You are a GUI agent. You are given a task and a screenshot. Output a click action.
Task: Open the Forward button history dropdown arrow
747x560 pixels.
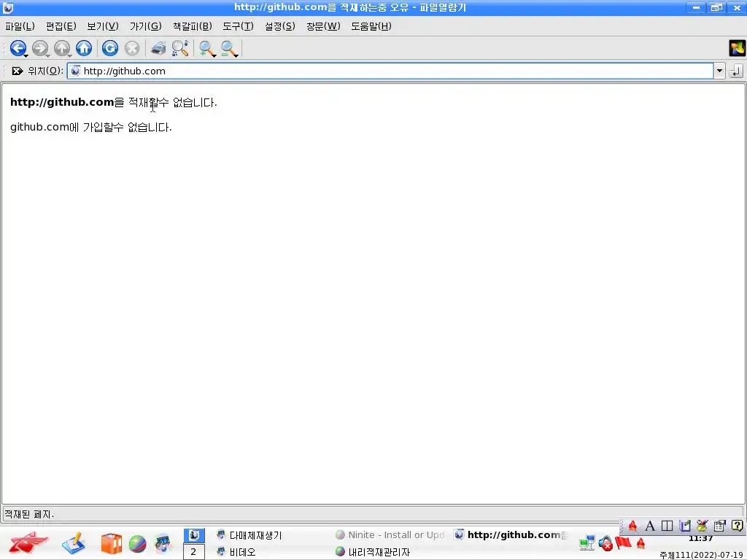pos(47,55)
